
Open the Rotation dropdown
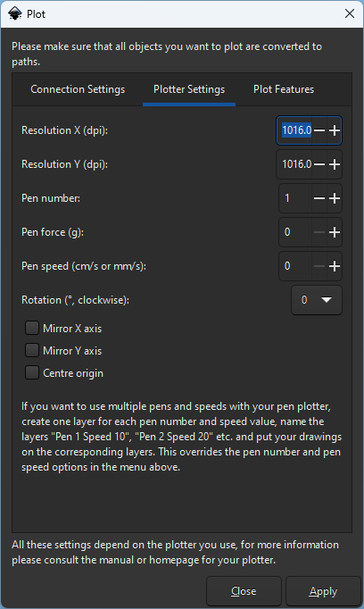pyautogui.click(x=317, y=300)
